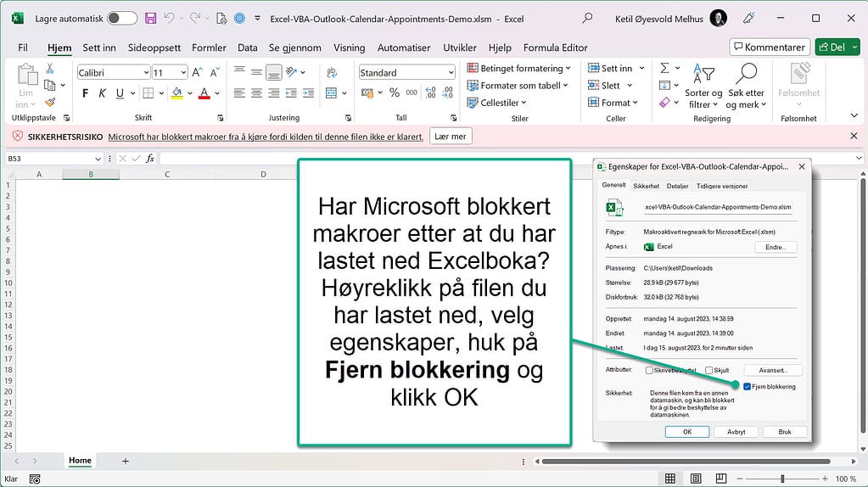Viewport: 868px width, 487px height.
Task: Switch to Sikkerhet tab in properties dialog
Action: tap(646, 186)
